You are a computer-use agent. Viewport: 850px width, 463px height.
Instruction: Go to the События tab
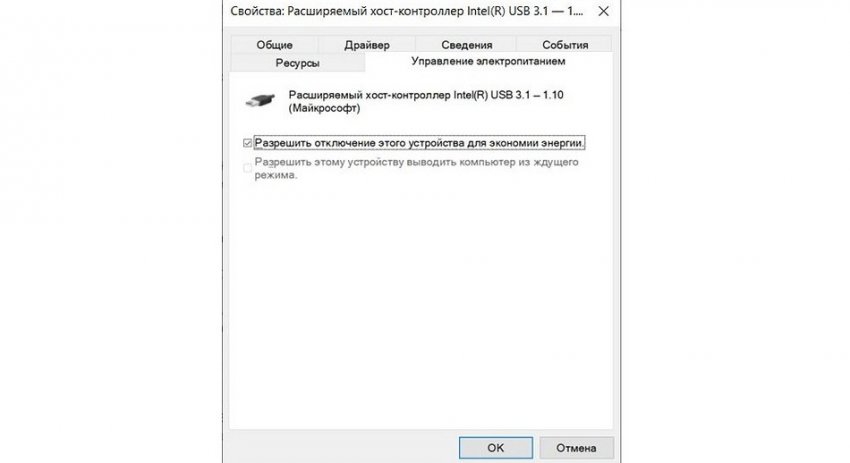click(565, 45)
